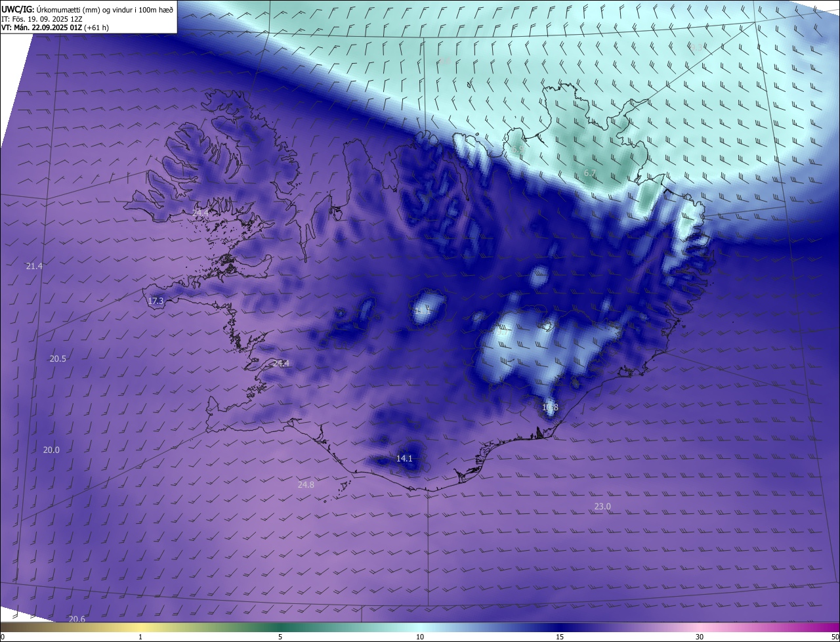Click the 6.9 value label
Viewport: 840px width, 642px height.
(x=518, y=150)
